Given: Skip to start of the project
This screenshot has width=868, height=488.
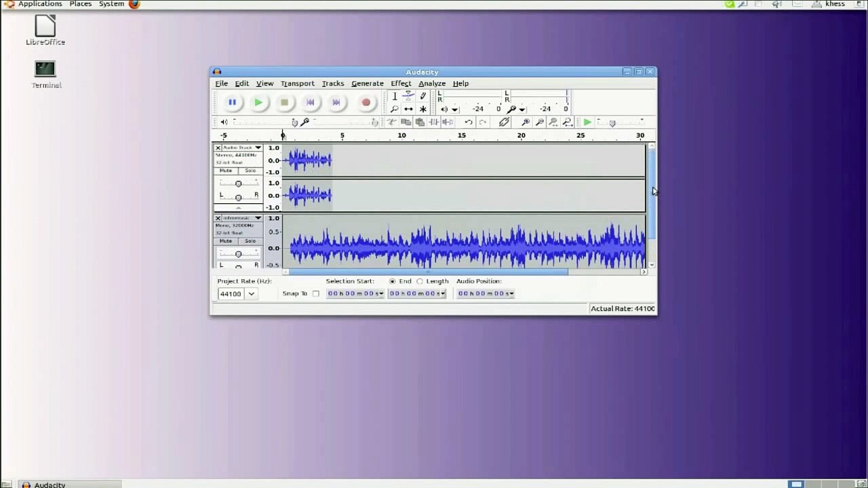Looking at the screenshot, I should click(x=311, y=102).
